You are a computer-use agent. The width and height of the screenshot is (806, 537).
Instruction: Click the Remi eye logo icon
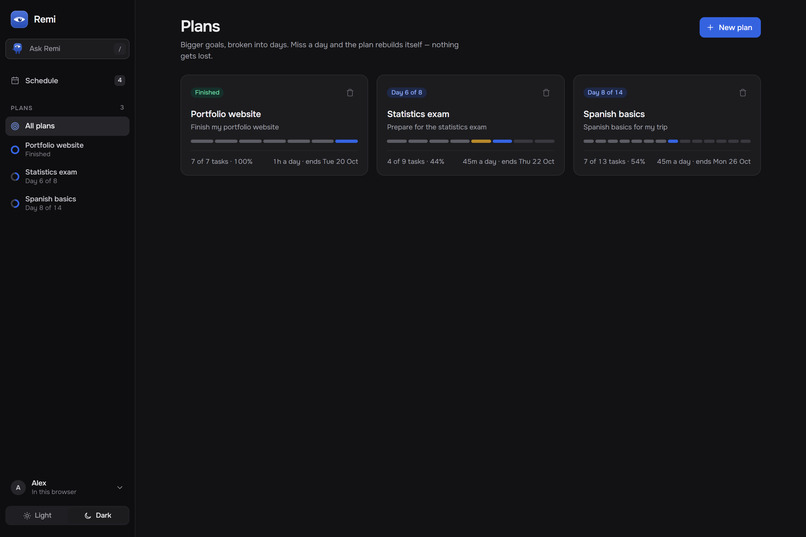coord(19,20)
